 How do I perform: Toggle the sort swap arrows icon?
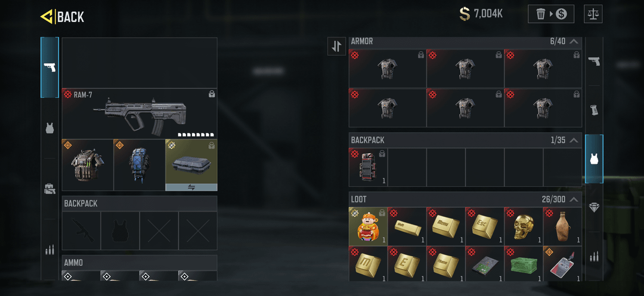point(336,46)
